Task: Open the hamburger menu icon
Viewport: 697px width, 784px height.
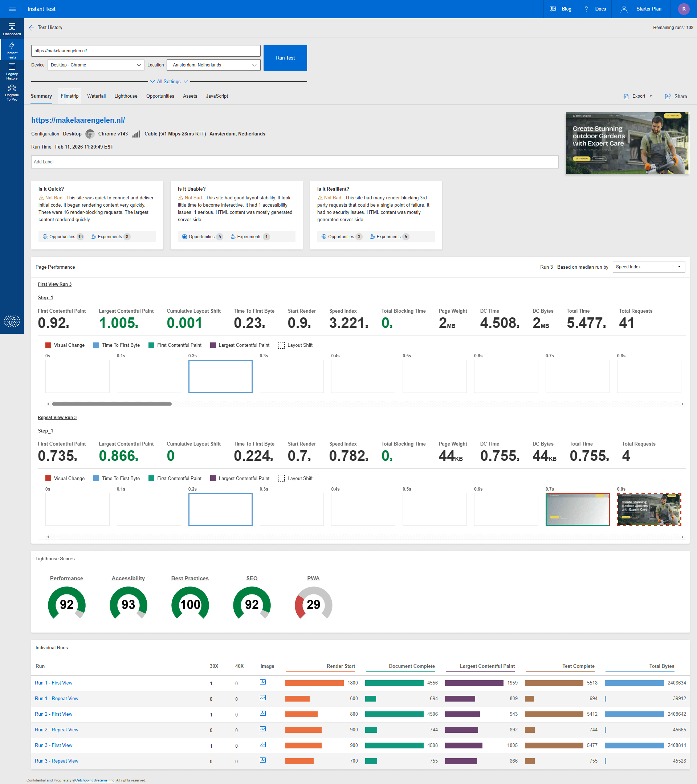Action: tap(12, 9)
